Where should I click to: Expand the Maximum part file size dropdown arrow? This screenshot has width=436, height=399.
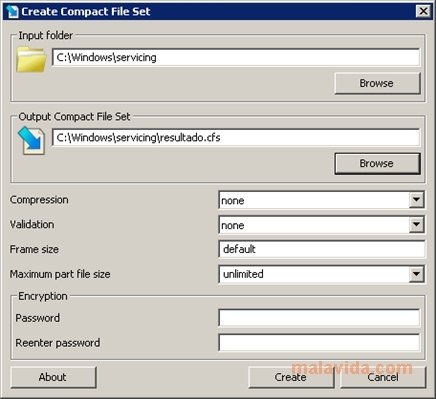[x=416, y=274]
